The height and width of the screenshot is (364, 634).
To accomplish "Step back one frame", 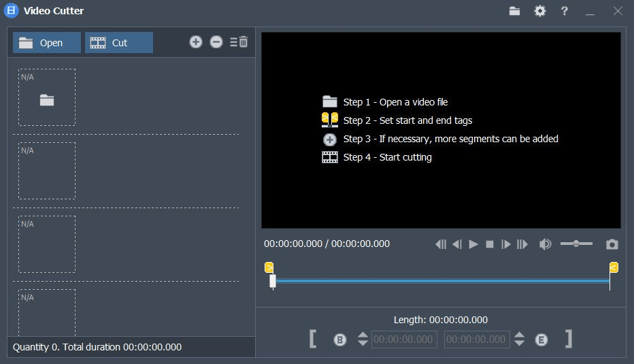I will point(457,244).
